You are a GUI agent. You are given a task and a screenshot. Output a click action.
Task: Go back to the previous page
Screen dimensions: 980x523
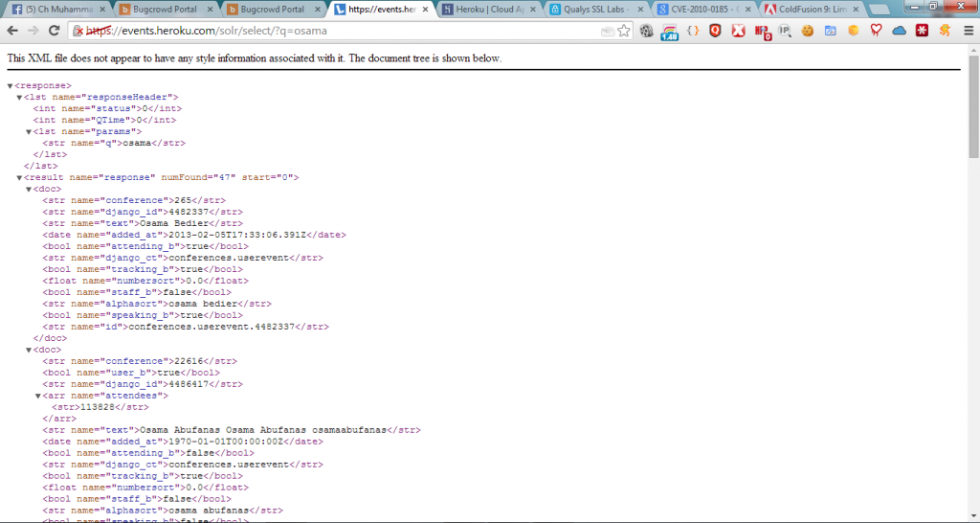click(x=12, y=31)
